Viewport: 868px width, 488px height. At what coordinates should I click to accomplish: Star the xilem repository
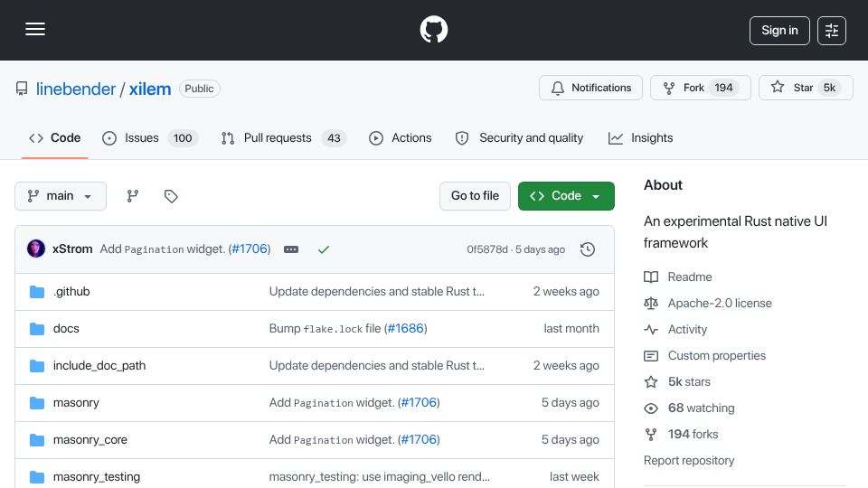click(x=806, y=88)
